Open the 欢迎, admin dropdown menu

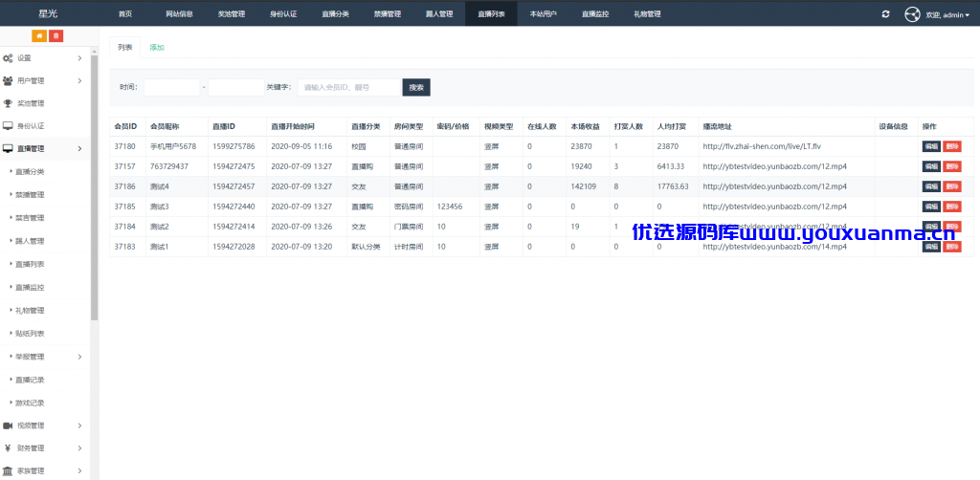[x=947, y=14]
